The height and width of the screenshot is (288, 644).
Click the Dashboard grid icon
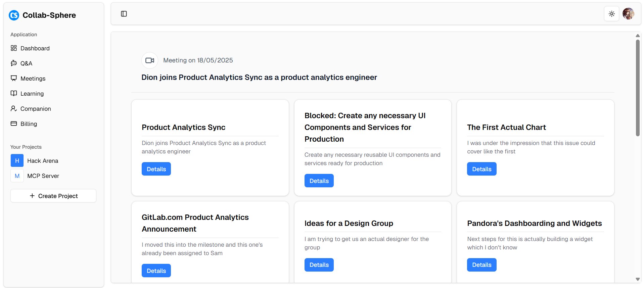[x=14, y=48]
